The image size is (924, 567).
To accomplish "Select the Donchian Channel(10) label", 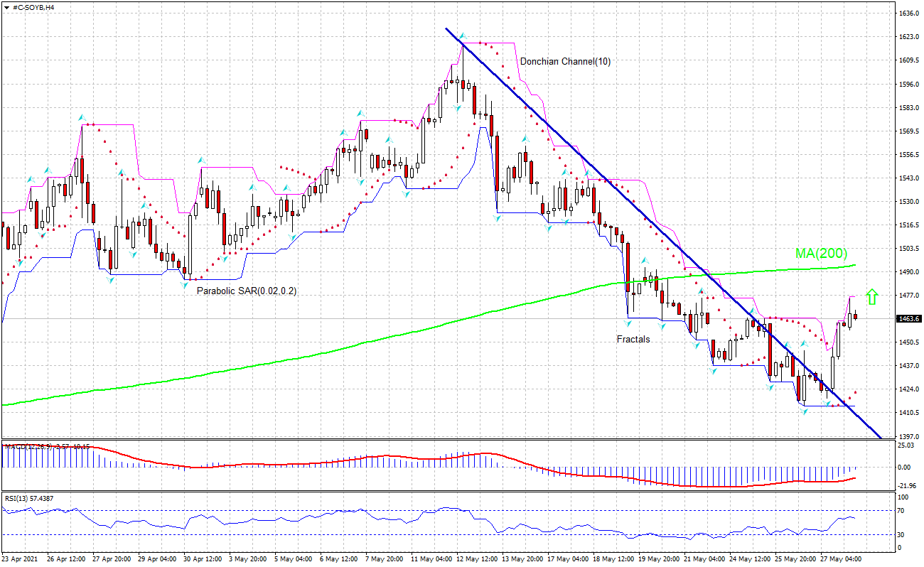I will [x=565, y=62].
